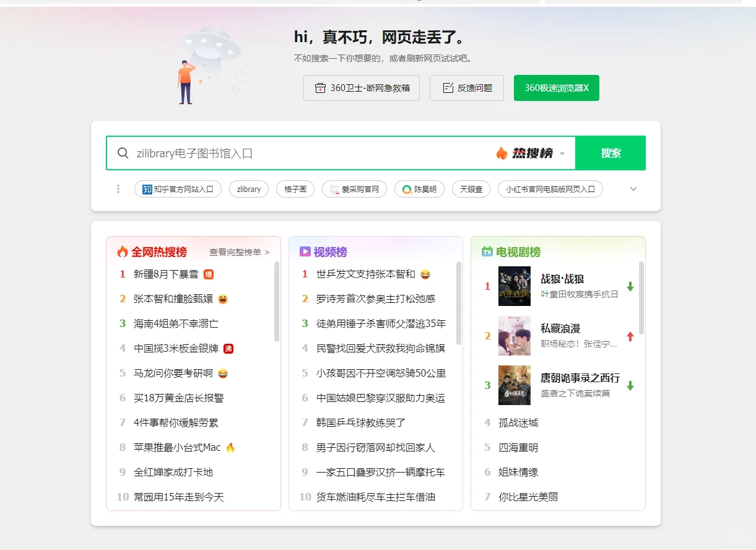Viewport: 756px width, 550px height.
Task: Open 查看完整榜单 link
Action: (239, 252)
